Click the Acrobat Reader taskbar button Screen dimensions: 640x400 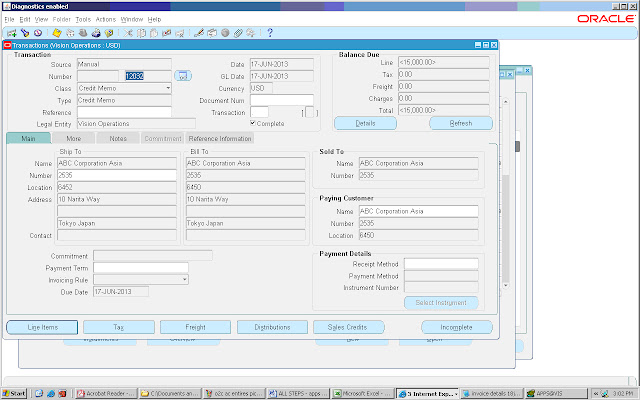point(106,393)
